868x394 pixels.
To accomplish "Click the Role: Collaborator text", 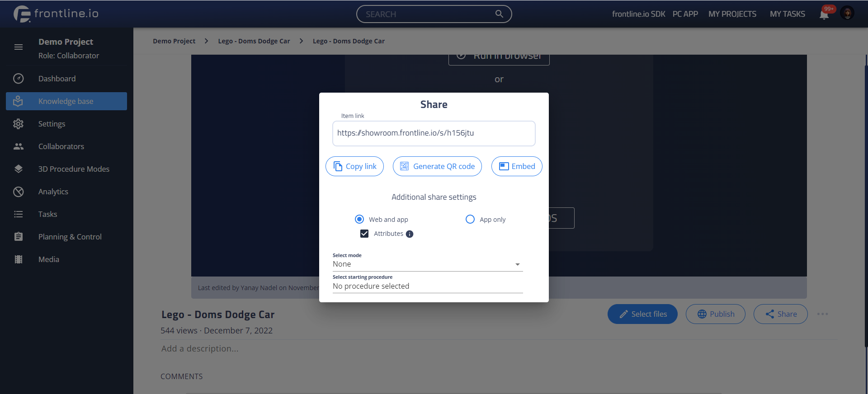I will click(x=69, y=56).
